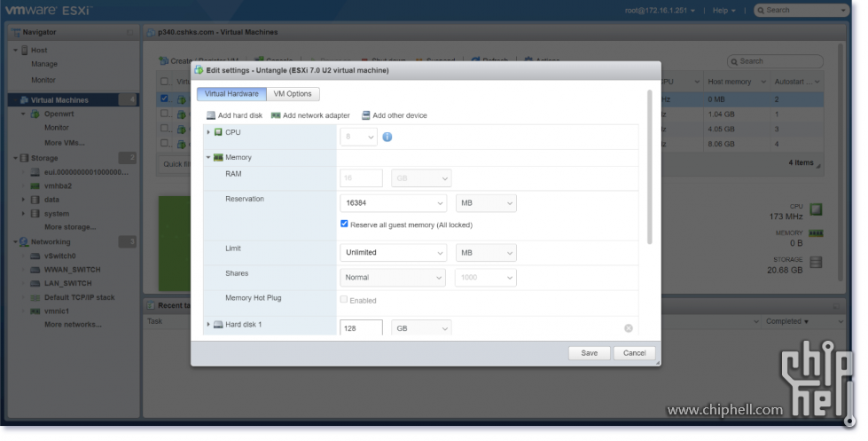Minimize the Navigator panel icon
The height and width of the screenshot is (441, 868).
click(x=130, y=33)
